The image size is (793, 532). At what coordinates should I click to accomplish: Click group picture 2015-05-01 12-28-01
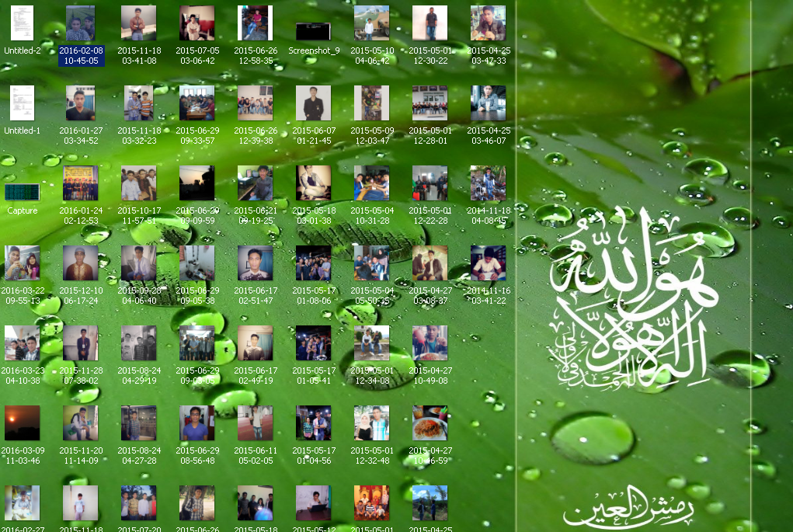tap(430, 103)
